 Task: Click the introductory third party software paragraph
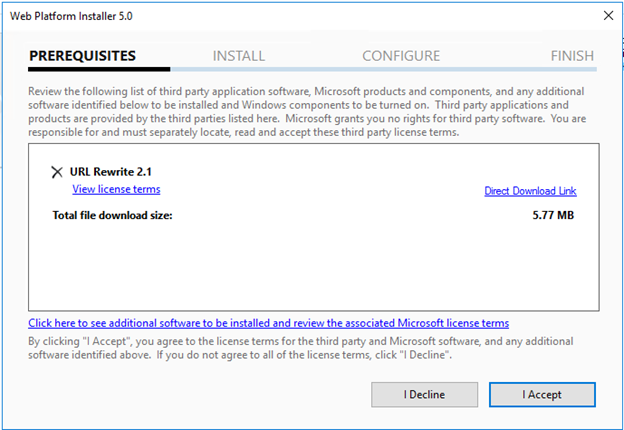point(312,109)
